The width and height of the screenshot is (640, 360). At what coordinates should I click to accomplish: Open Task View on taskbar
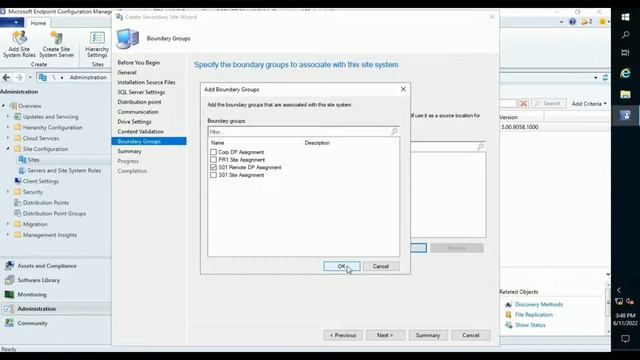625,53
